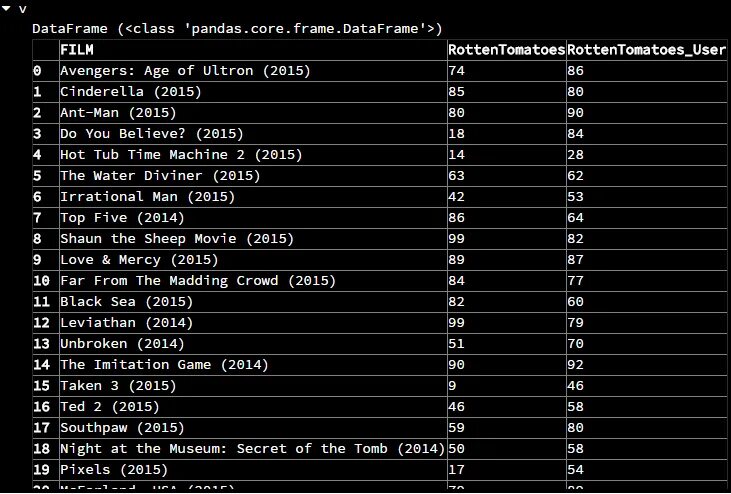Click the RottenTomatoes column header

507,50
